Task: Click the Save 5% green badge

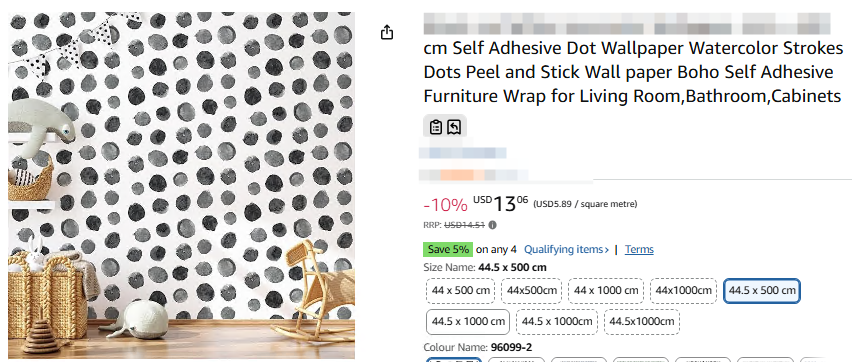Action: point(448,249)
